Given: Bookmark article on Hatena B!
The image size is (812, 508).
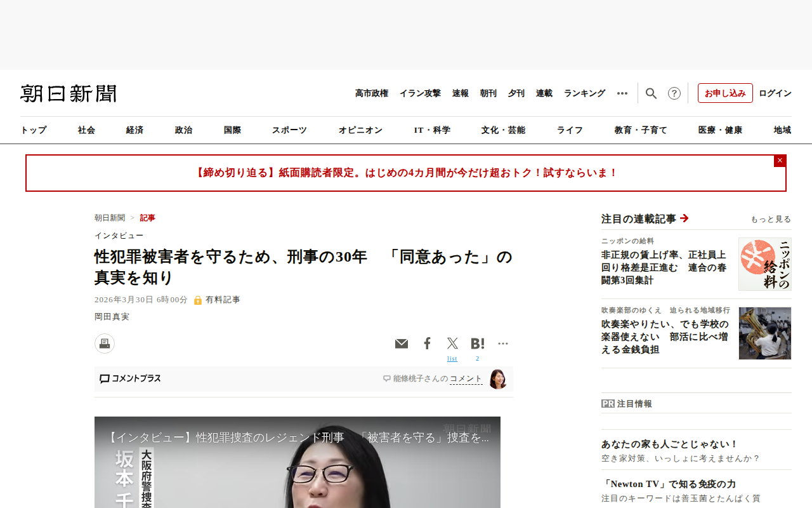Looking at the screenshot, I should tap(478, 344).
